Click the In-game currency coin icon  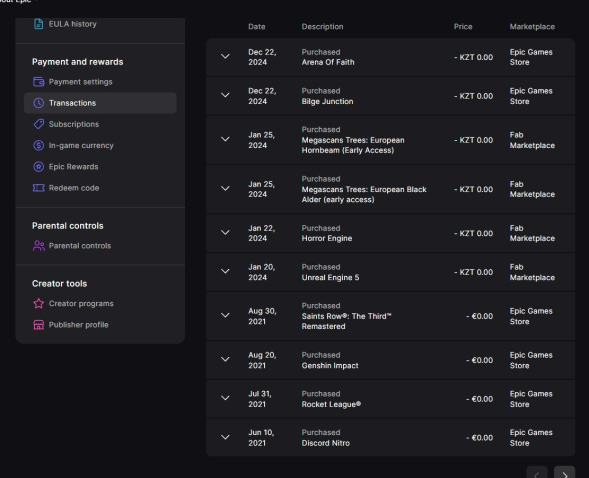38,145
